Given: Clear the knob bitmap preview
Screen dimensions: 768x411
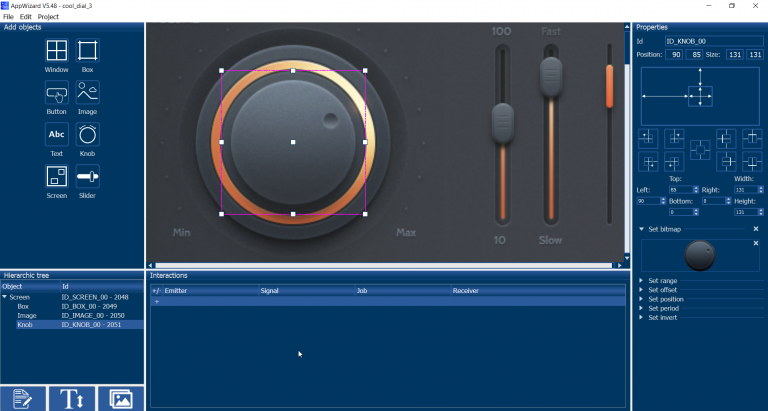Looking at the screenshot, I should pyautogui.click(x=756, y=243).
